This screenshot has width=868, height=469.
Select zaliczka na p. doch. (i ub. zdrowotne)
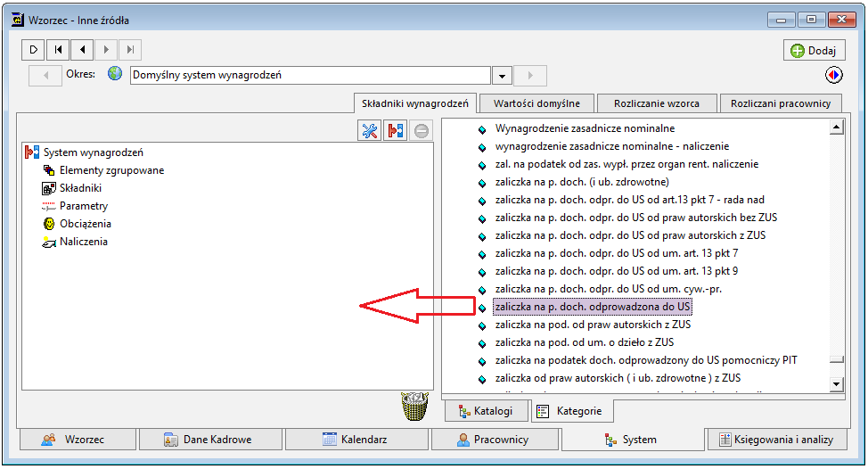tap(582, 182)
